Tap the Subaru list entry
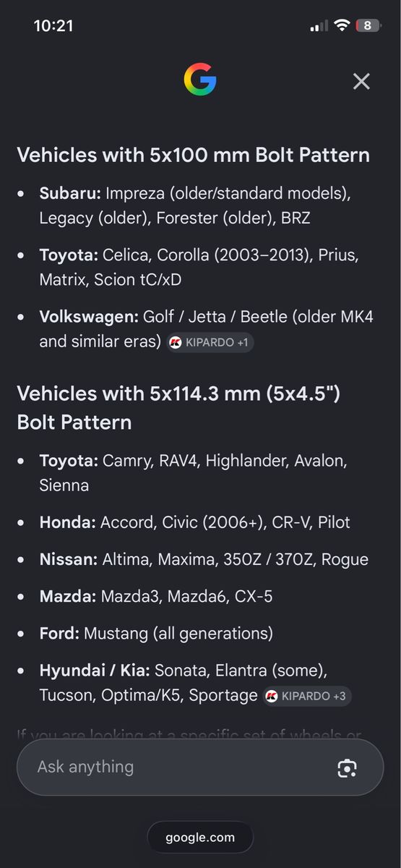Image resolution: width=401 pixels, height=868 pixels. pos(195,205)
